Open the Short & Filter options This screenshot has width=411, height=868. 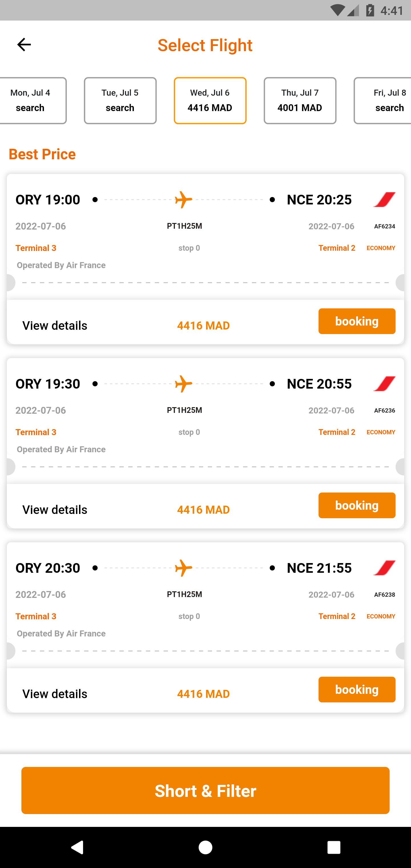pyautogui.click(x=205, y=791)
